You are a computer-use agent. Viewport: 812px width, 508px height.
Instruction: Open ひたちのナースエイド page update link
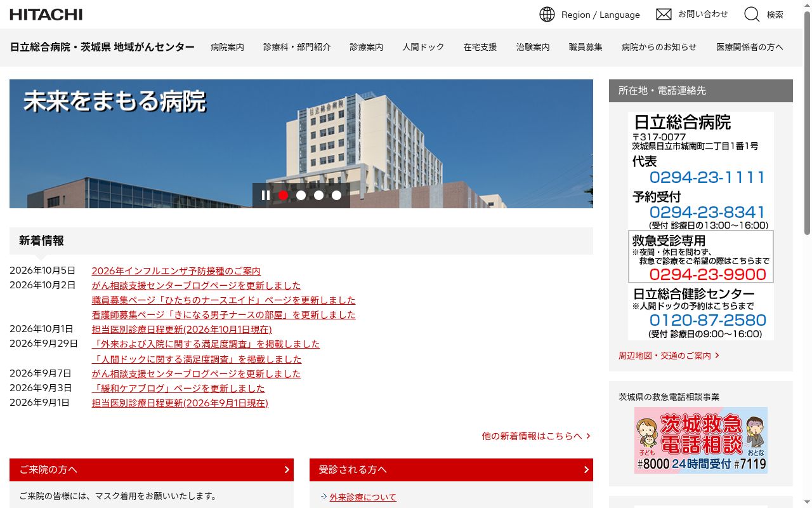(x=224, y=300)
